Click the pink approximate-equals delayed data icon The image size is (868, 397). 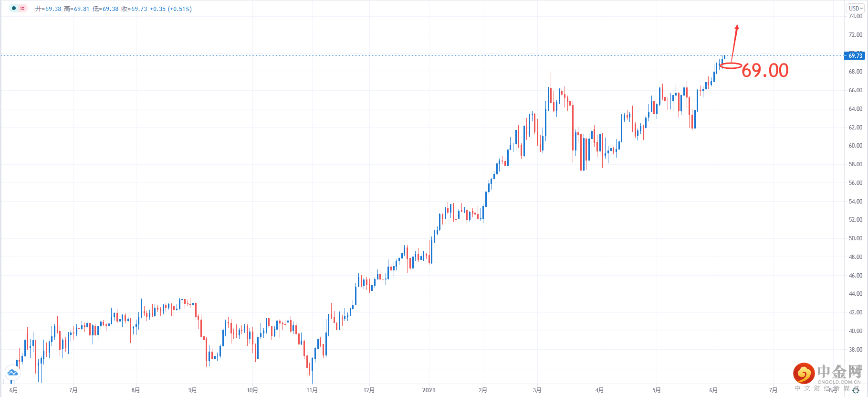(x=22, y=8)
